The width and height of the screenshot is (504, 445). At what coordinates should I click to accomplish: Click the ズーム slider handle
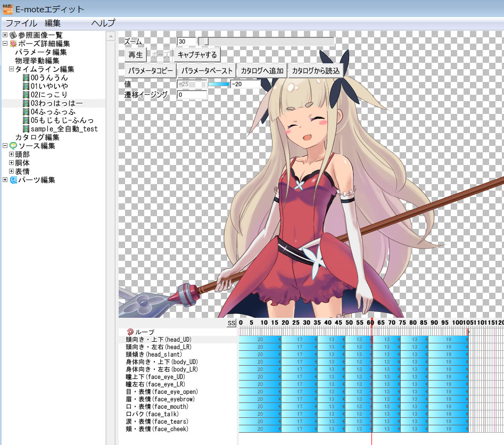[x=206, y=42]
